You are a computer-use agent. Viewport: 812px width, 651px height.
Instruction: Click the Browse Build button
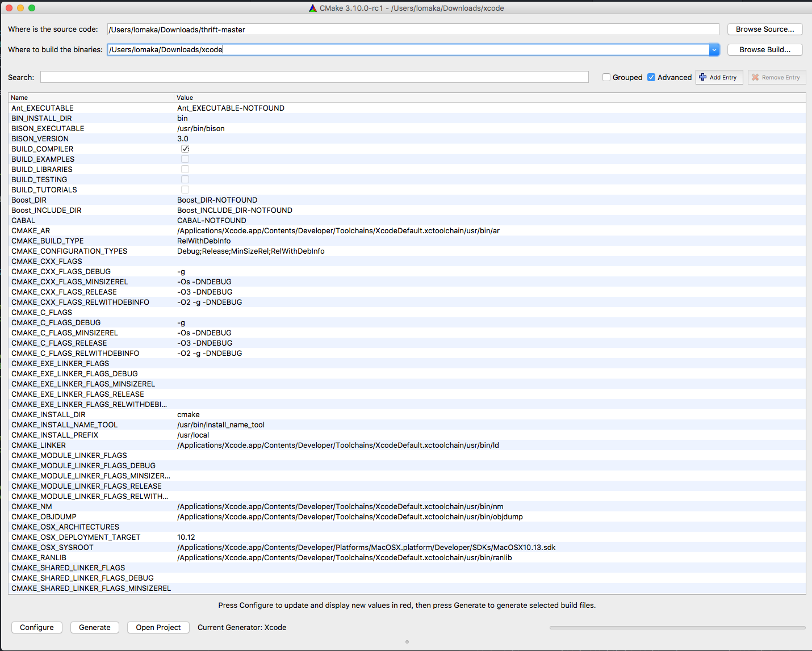[x=765, y=50]
